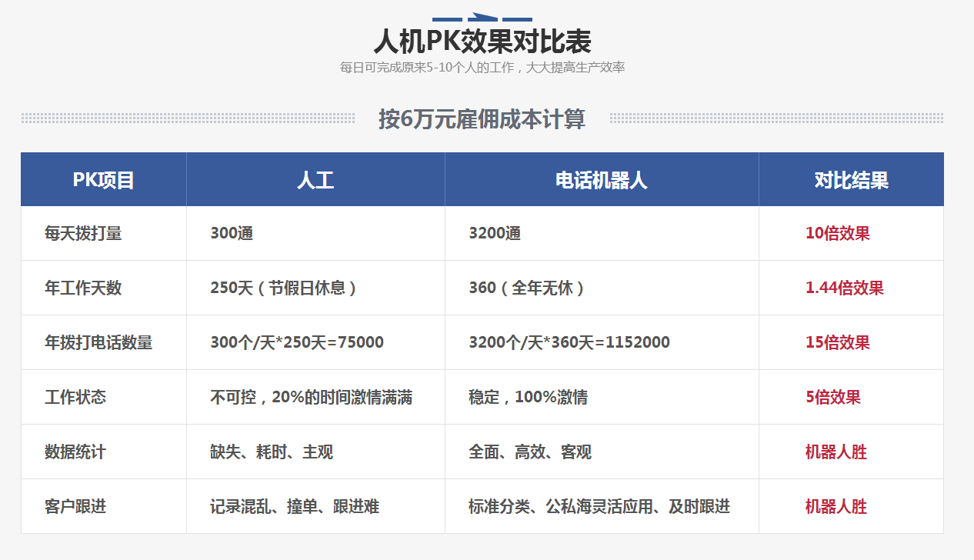Screen dimensions: 974x560
Task: Click the 缺失、耗时、主观 cell
Action: click(272, 452)
